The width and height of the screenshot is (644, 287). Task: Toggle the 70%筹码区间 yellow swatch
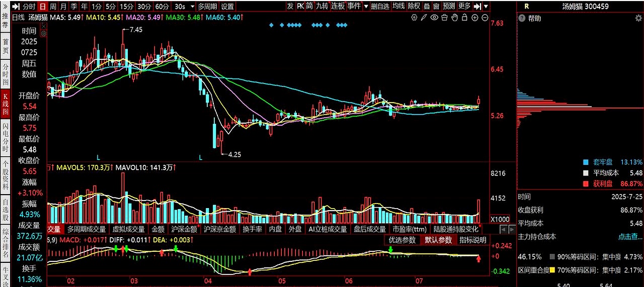tap(552, 271)
